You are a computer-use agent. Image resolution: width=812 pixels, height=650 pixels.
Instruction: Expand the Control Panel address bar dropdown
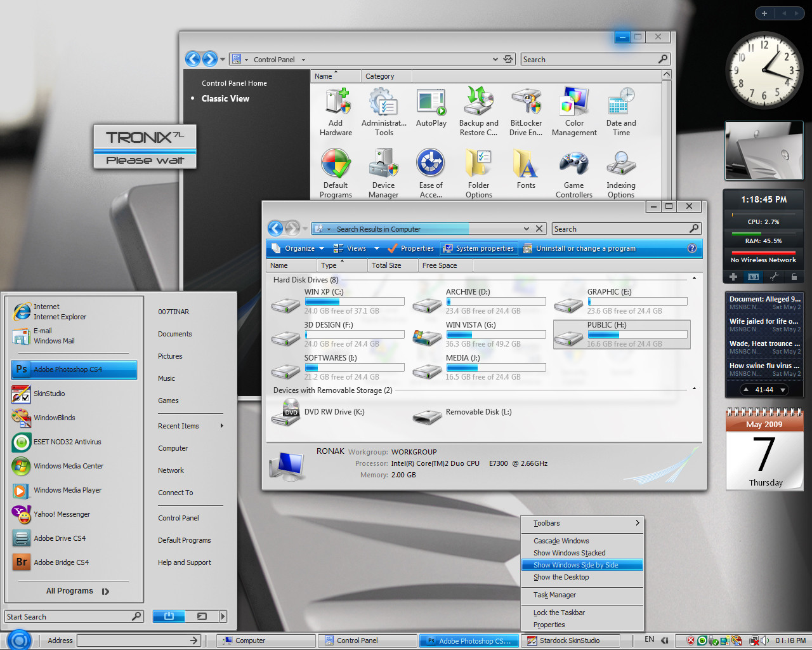[495, 59]
